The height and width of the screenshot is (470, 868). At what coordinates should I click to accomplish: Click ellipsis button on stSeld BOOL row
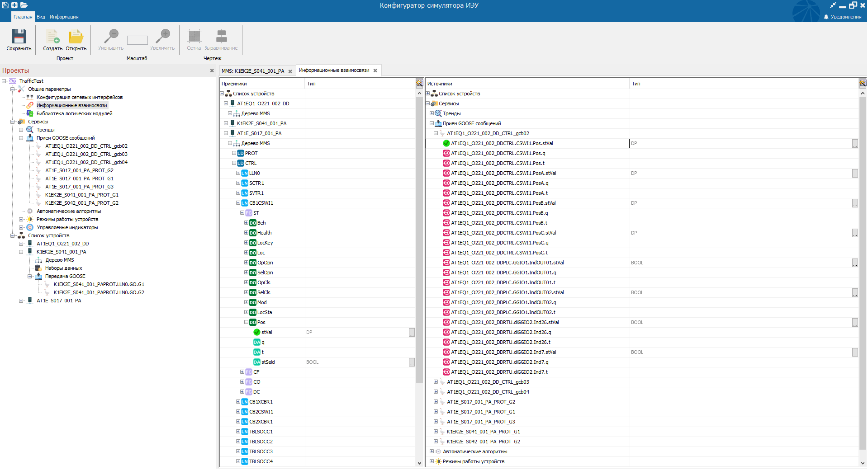tap(412, 362)
